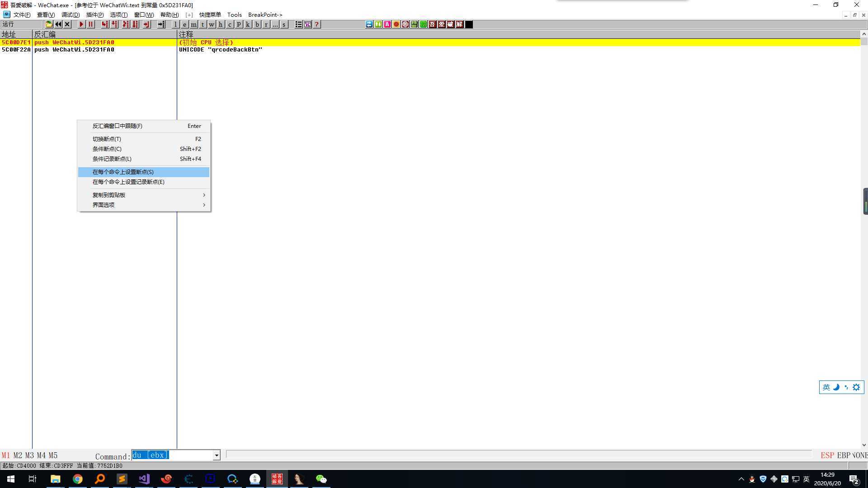Image resolution: width=868 pixels, height=488 pixels.
Task: Click the Step over icon
Action: [115, 24]
